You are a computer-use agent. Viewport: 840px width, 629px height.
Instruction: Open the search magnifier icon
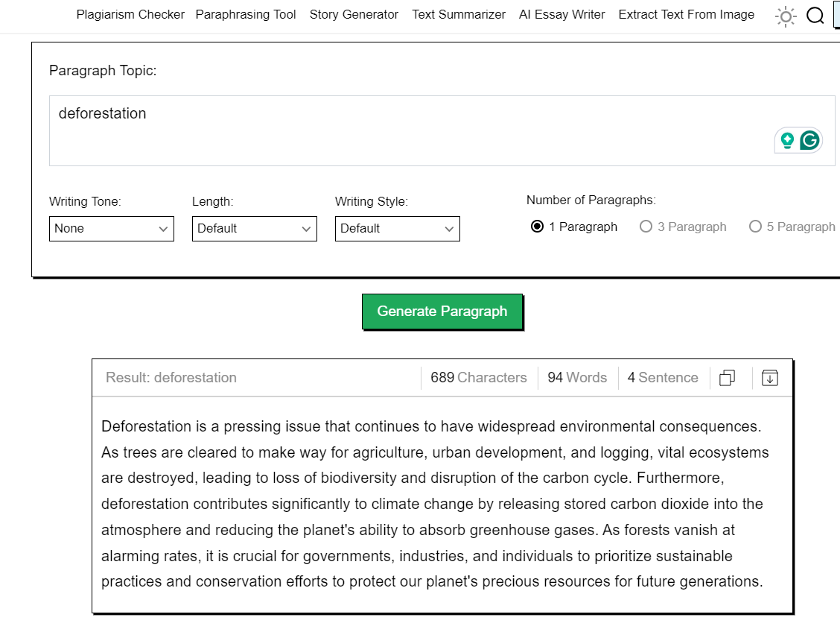(815, 16)
